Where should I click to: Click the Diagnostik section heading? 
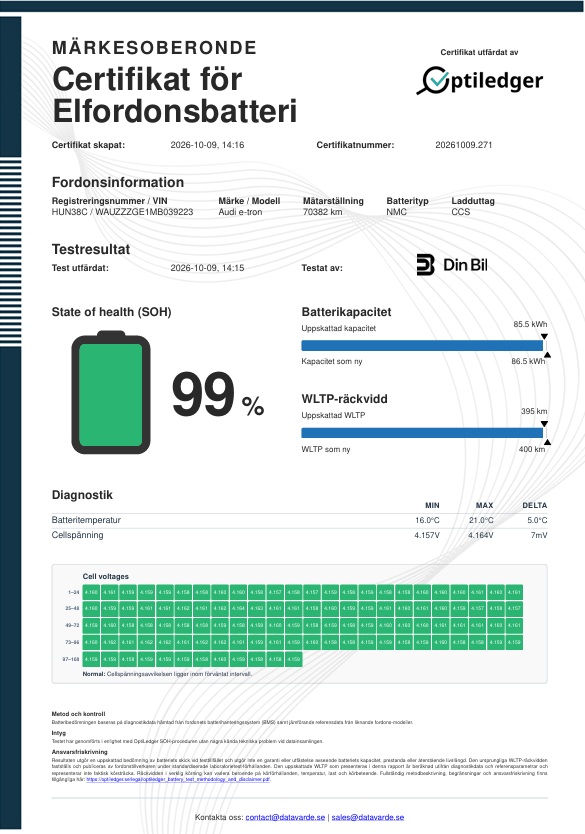coord(82,495)
